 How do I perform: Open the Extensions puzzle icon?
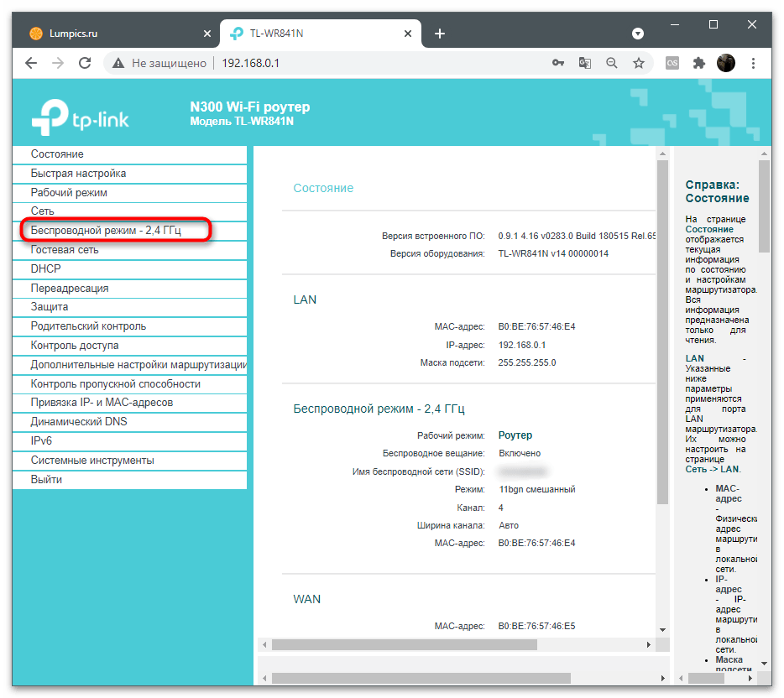coord(698,63)
